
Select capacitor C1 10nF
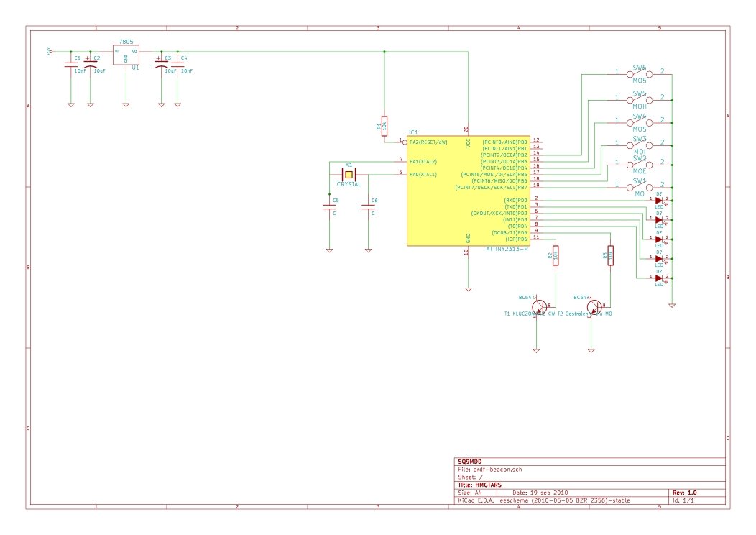pyautogui.click(x=70, y=63)
